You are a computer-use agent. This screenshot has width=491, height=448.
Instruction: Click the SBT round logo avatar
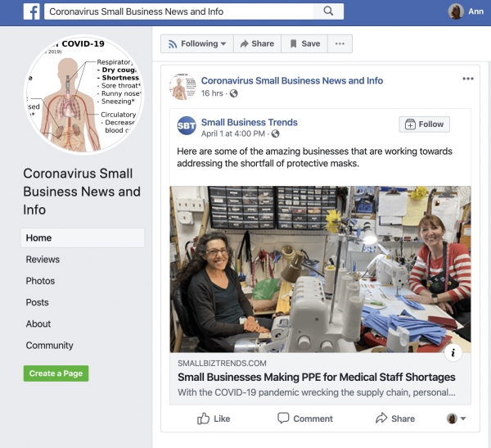(187, 125)
